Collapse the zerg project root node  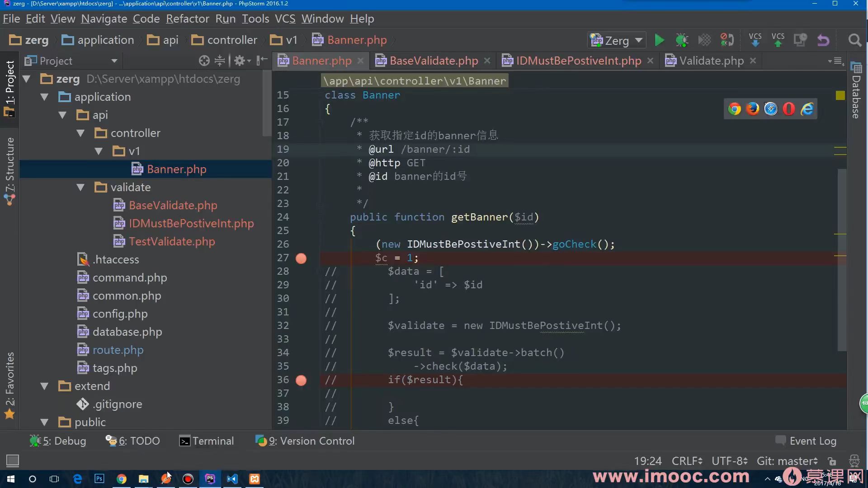[27, 79]
